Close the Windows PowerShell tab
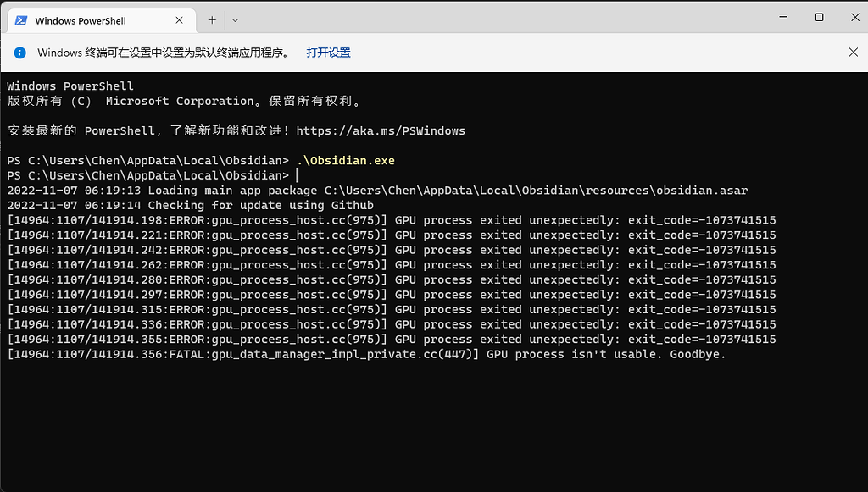 181,20
